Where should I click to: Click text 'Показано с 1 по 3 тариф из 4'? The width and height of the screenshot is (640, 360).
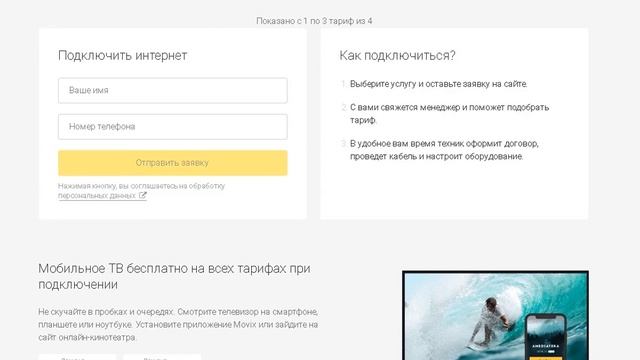(x=314, y=21)
